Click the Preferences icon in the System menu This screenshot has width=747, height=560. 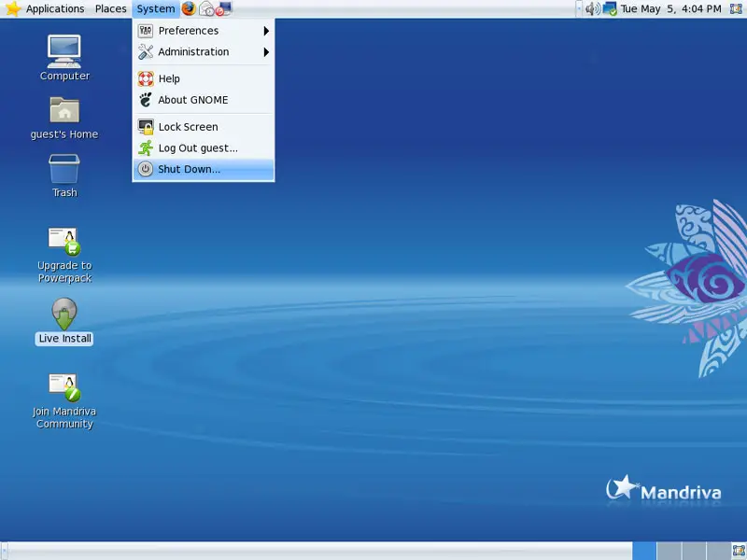point(146,31)
